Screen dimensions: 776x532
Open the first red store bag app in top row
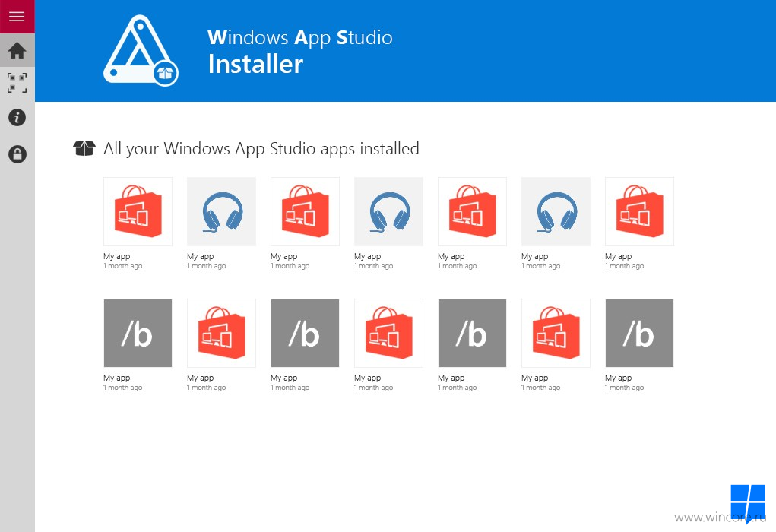point(138,211)
